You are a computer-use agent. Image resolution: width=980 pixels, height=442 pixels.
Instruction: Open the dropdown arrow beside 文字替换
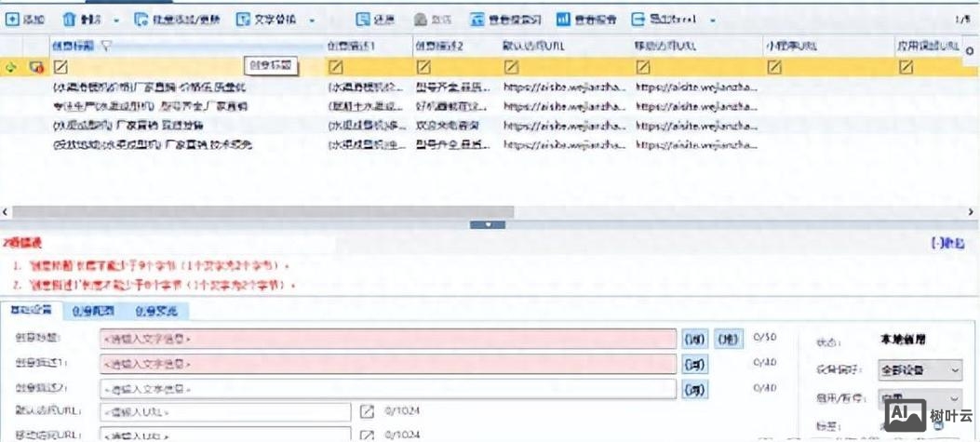(x=312, y=20)
